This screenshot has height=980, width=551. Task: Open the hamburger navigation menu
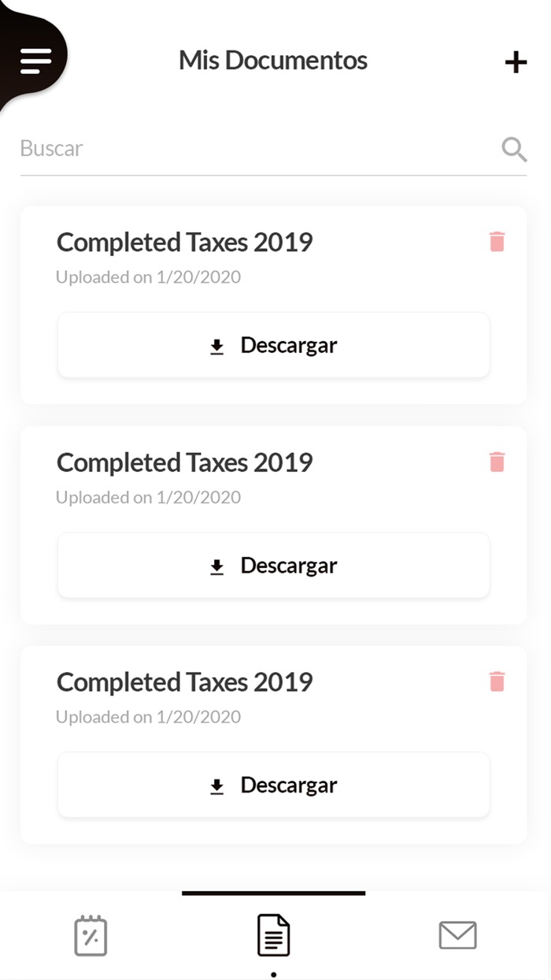click(x=36, y=60)
